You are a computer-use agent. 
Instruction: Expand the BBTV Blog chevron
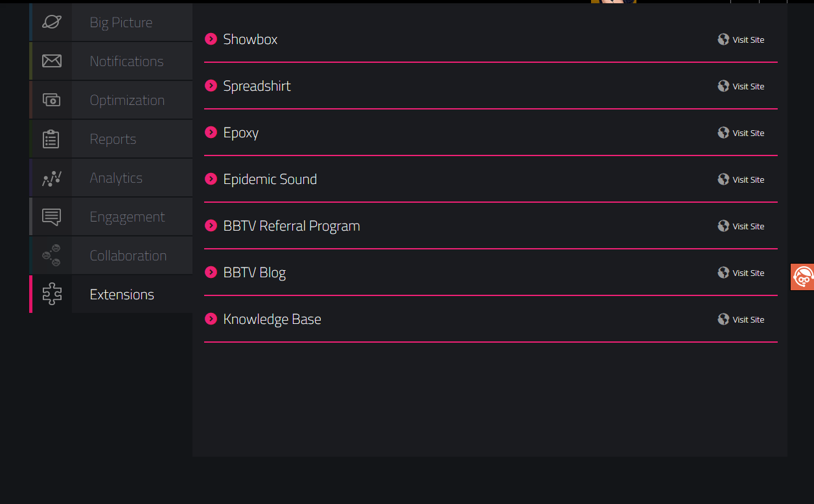[x=211, y=272]
